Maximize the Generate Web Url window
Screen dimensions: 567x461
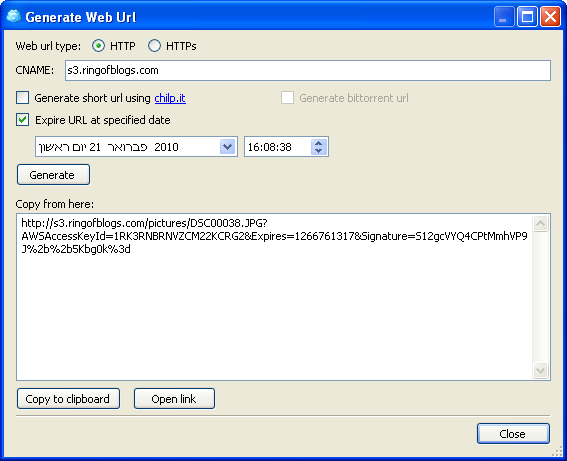point(527,17)
